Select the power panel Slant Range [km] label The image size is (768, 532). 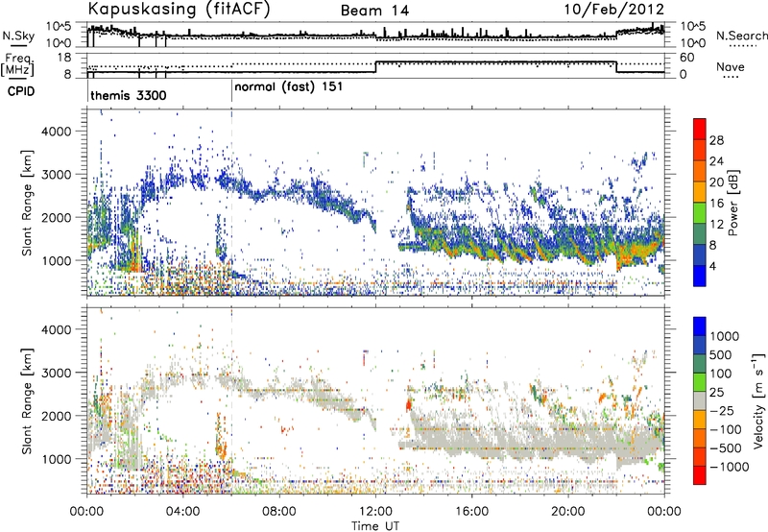pos(28,203)
